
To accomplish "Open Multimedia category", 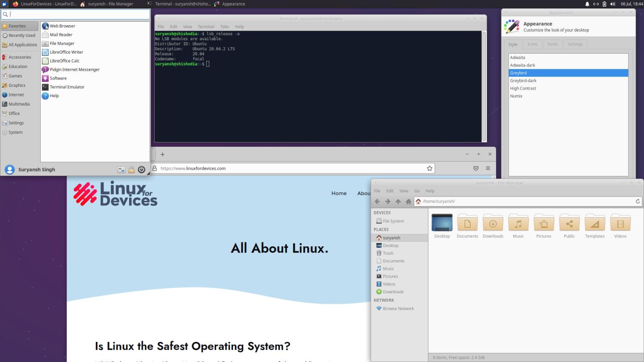I will pos(20,104).
